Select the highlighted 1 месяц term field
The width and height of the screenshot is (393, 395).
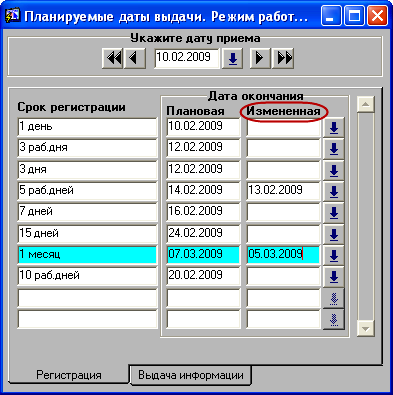tap(87, 255)
